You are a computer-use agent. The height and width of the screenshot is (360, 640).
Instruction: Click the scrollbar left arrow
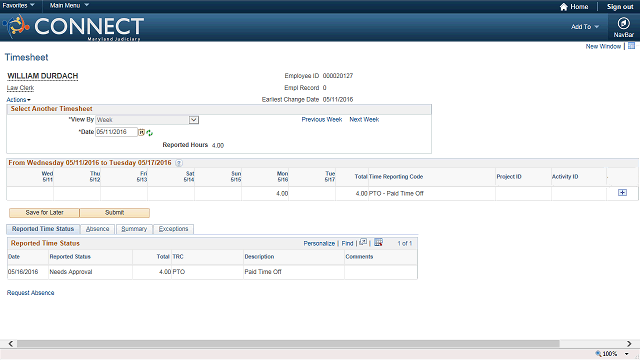(11, 344)
